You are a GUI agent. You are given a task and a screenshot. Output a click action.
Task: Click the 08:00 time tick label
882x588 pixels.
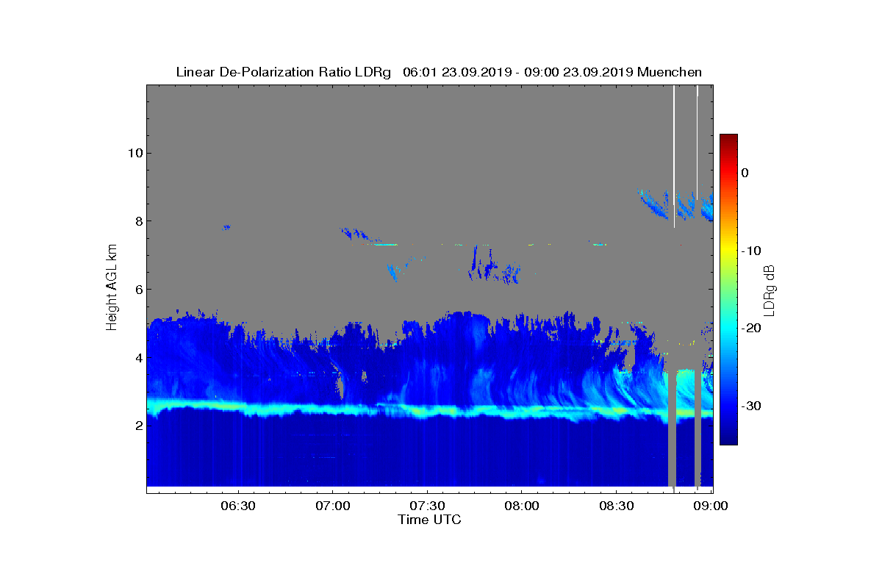coord(521,506)
